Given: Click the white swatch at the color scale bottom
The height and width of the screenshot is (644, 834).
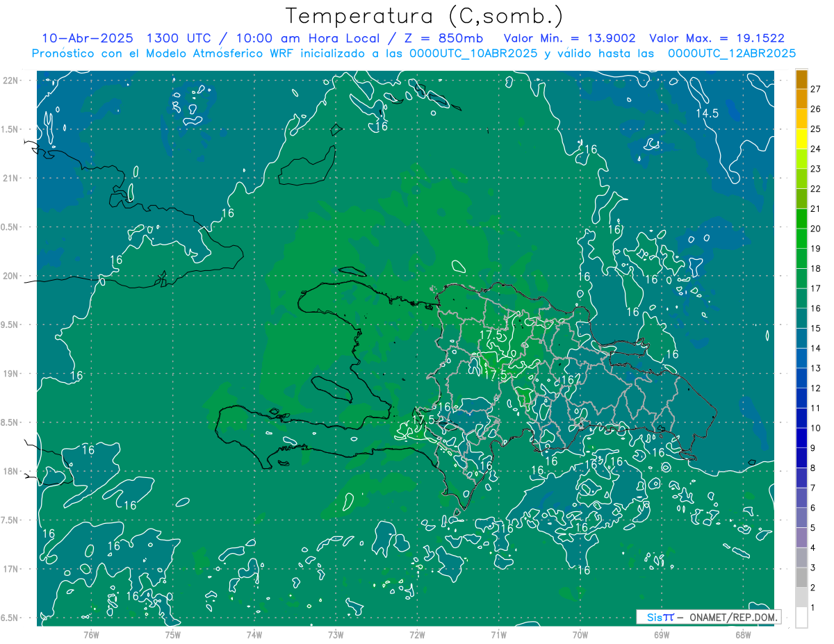Looking at the screenshot, I should click(801, 618).
